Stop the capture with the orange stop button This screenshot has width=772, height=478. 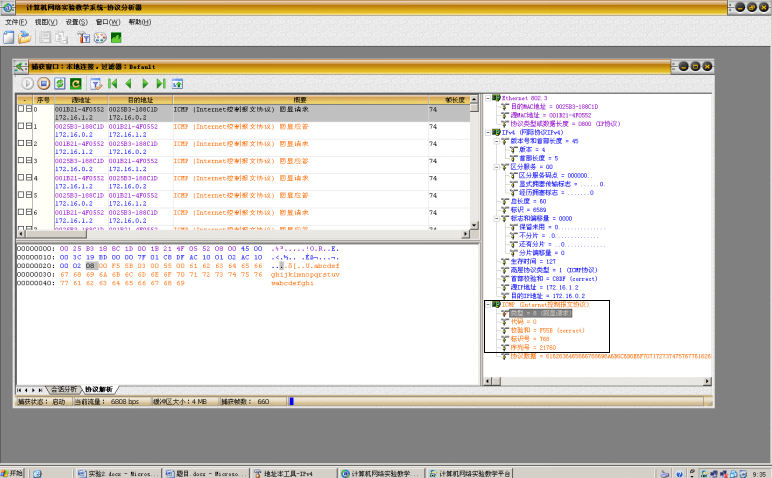[x=43, y=84]
